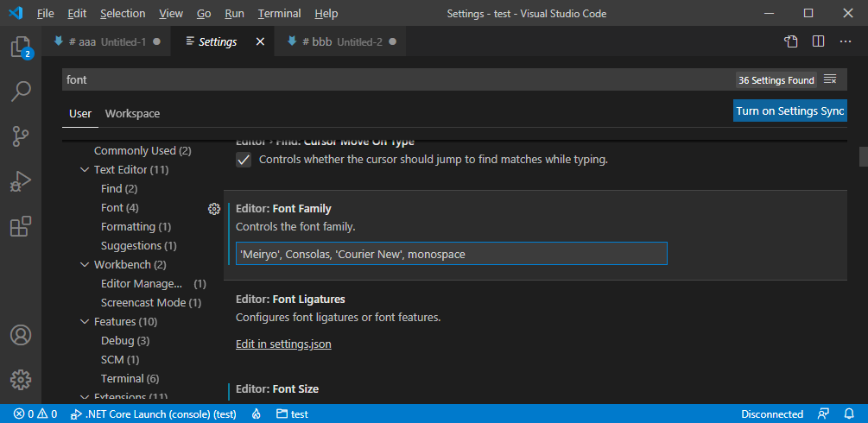Select Debug (3) in settings tree
The height and width of the screenshot is (423, 868).
tap(125, 340)
